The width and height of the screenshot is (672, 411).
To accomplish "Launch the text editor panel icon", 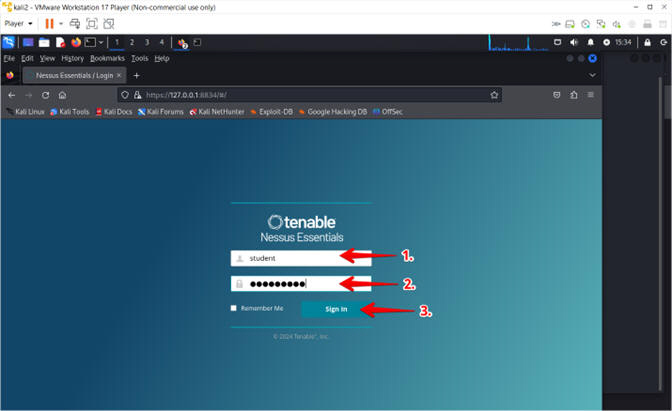I will pyautogui.click(x=60, y=42).
